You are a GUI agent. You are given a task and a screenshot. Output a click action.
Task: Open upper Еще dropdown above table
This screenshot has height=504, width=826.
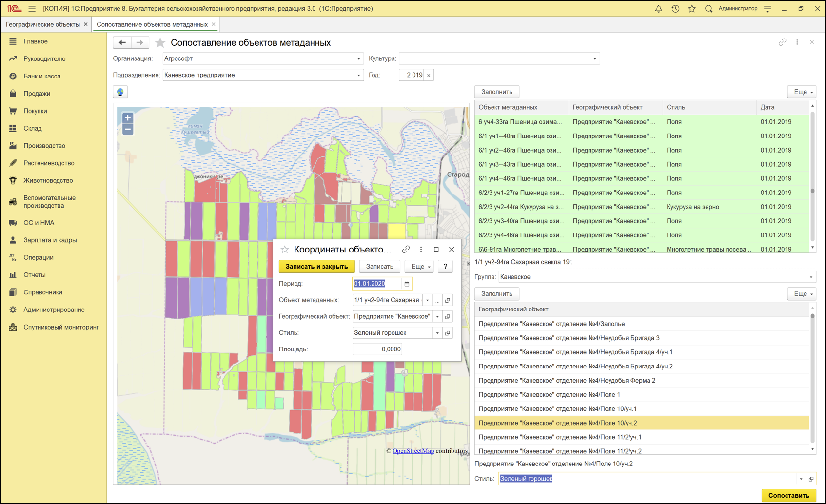pos(802,92)
